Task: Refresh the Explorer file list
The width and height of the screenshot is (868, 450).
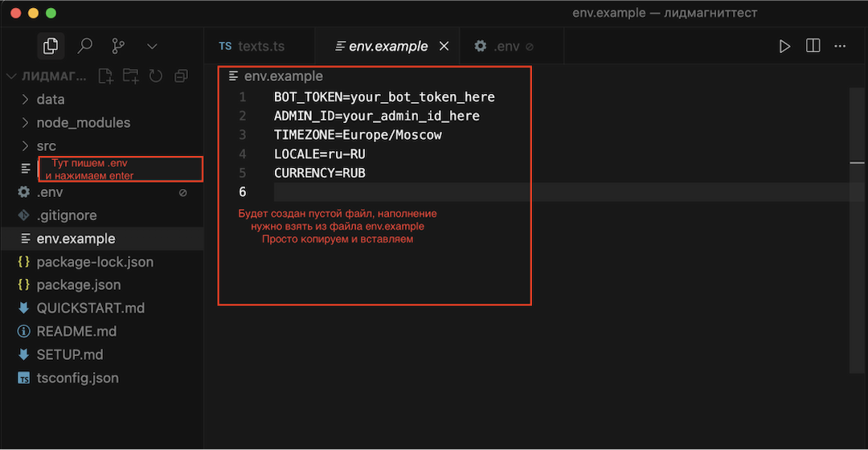Action: coord(155,76)
